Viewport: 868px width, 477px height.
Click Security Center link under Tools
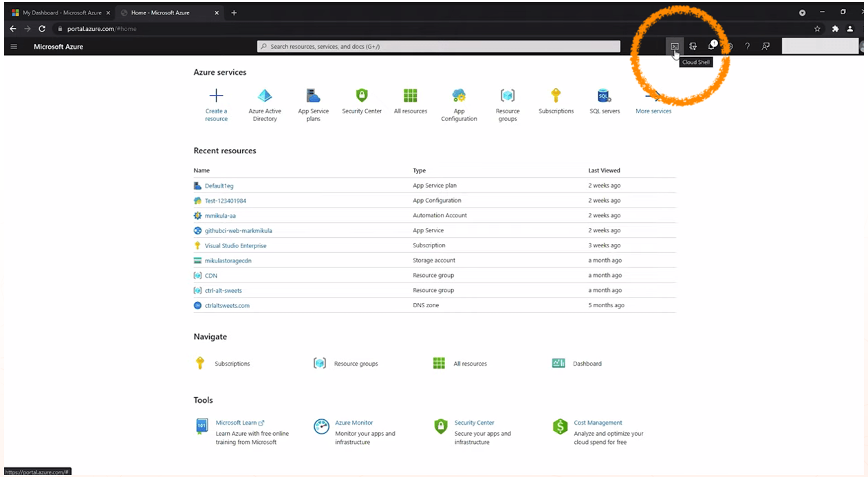475,423
